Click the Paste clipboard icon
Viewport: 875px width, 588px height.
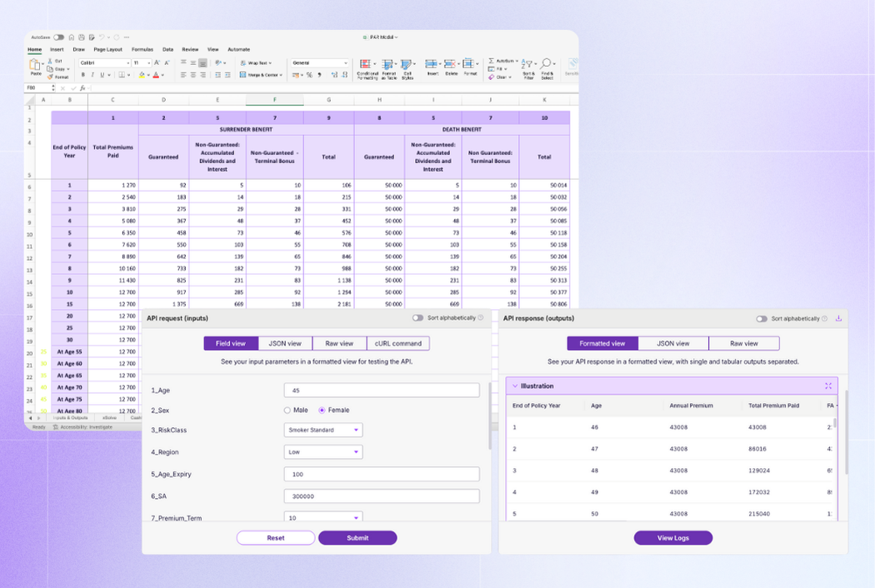(x=36, y=64)
